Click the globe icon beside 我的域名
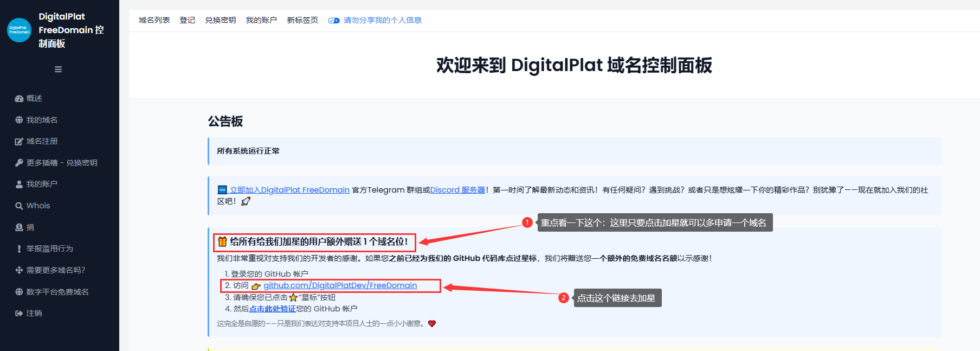980x351 pixels. point(19,120)
